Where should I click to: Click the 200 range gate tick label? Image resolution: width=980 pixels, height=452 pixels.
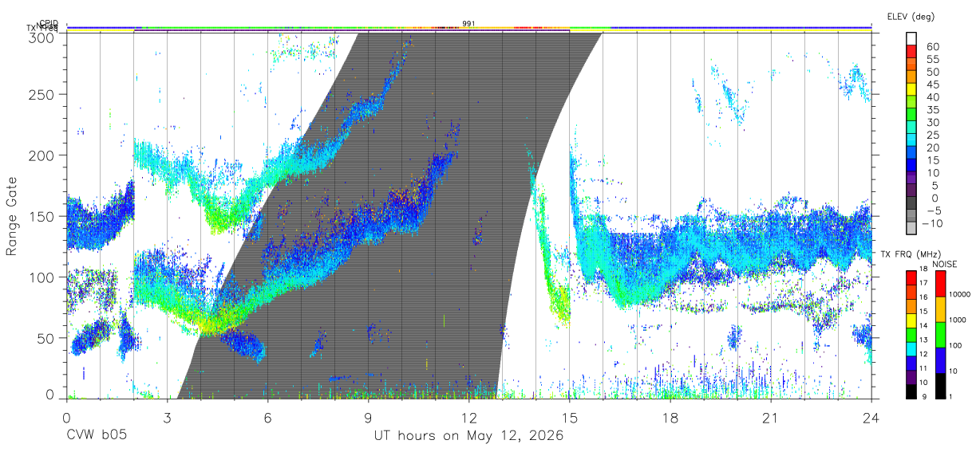(43, 155)
